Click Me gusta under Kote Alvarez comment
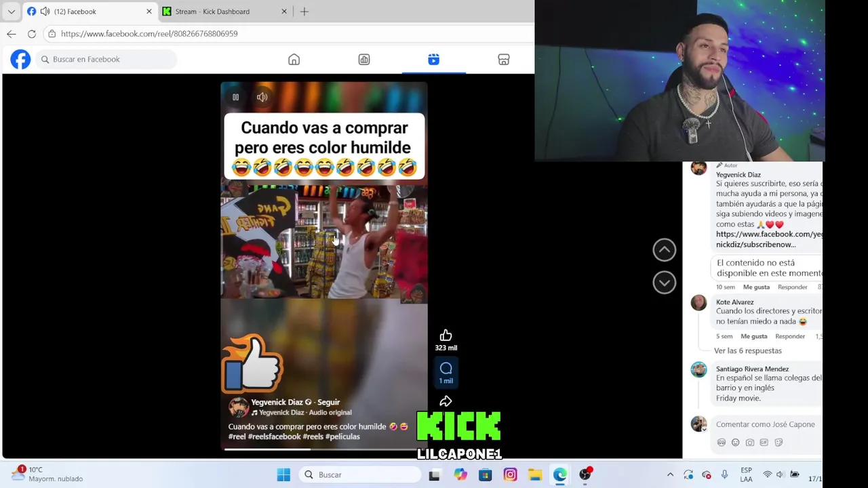 point(754,336)
